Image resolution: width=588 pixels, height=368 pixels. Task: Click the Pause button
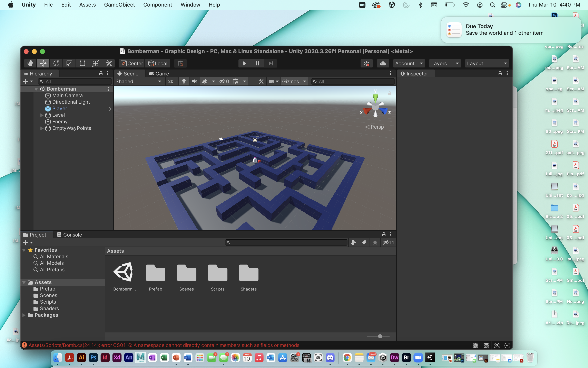257,64
